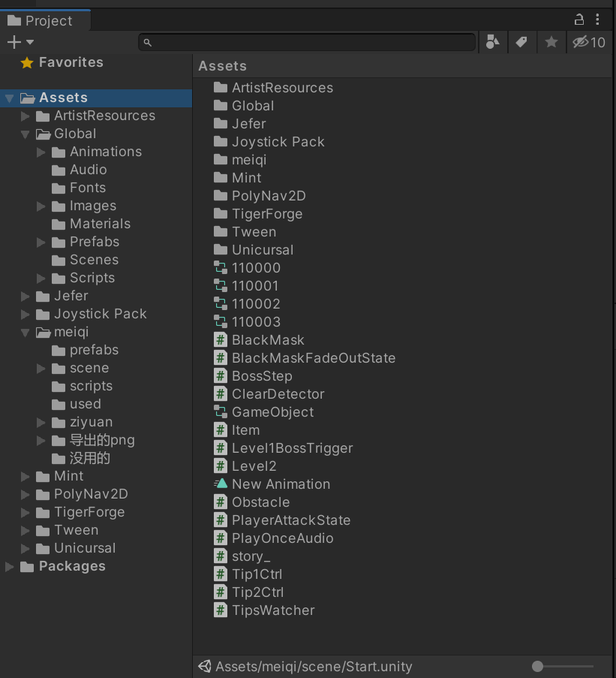Screen dimensions: 616x678
Task: Select the 110000 prefab icon
Action: [x=221, y=267]
